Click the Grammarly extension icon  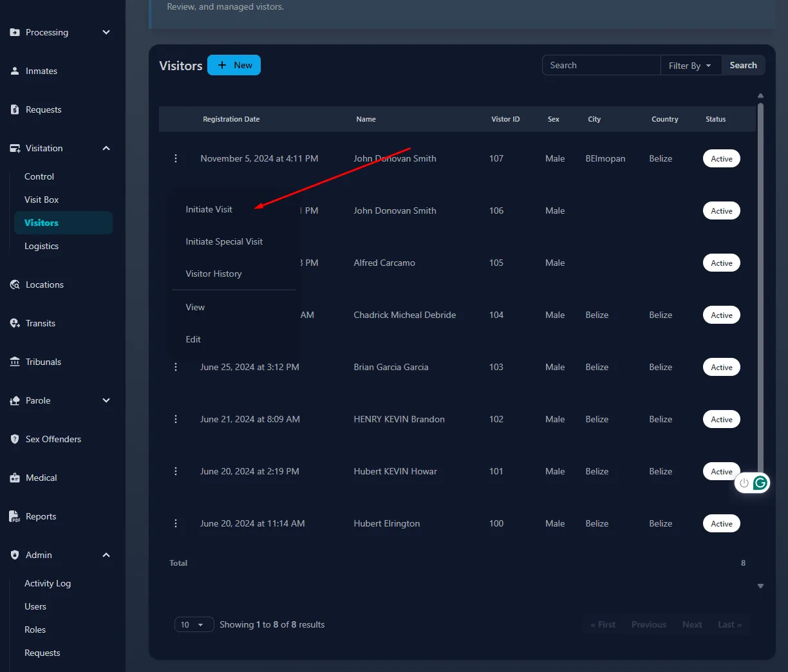pos(760,483)
